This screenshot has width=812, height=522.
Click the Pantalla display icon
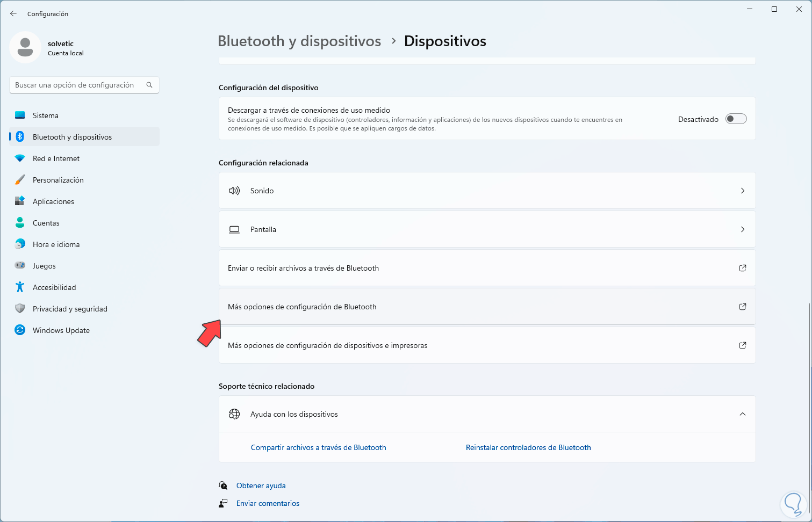pos(234,229)
